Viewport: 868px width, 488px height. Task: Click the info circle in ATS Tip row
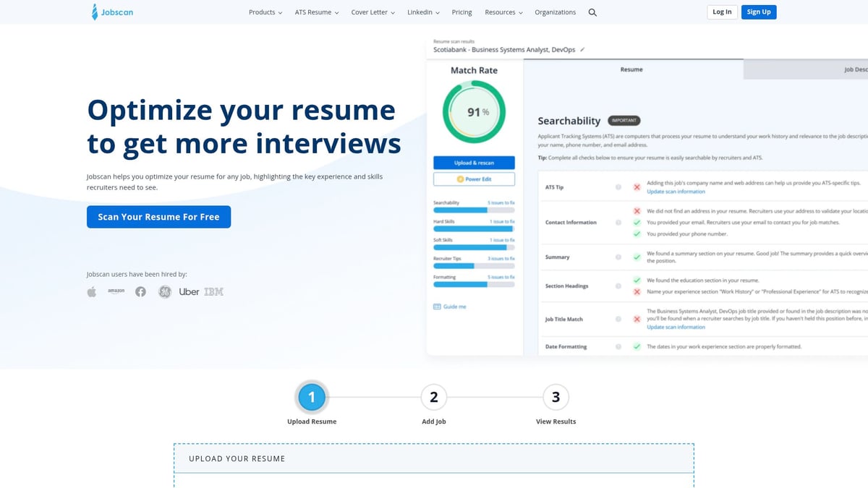[618, 187]
